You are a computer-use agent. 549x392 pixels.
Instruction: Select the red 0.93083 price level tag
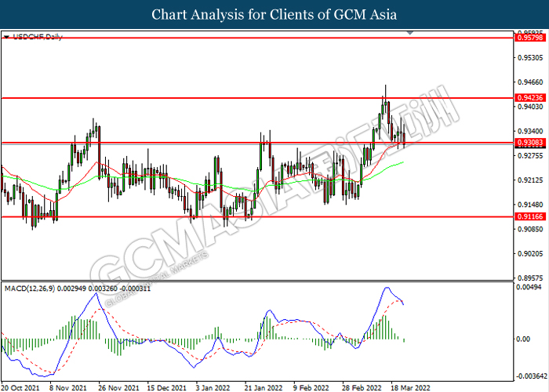point(529,143)
